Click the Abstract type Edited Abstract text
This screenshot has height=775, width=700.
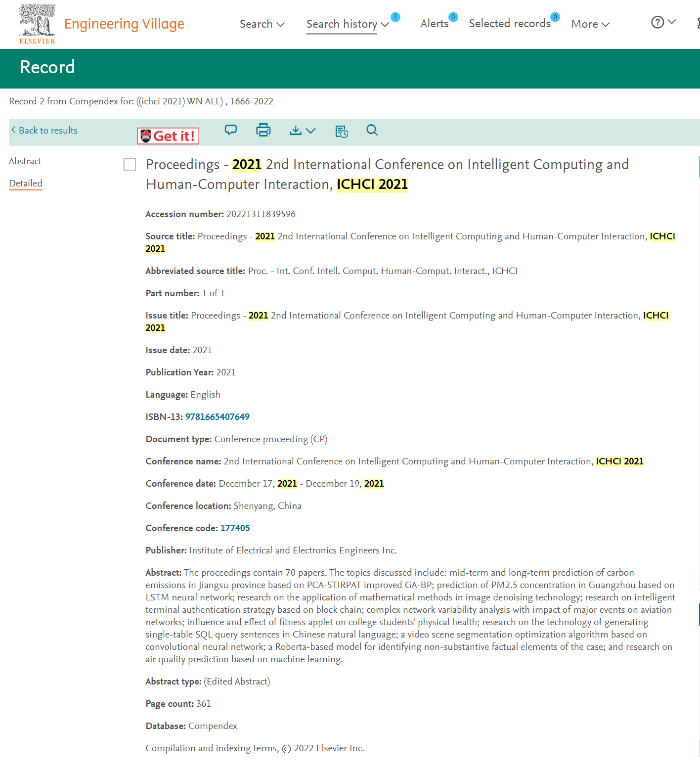237,682
